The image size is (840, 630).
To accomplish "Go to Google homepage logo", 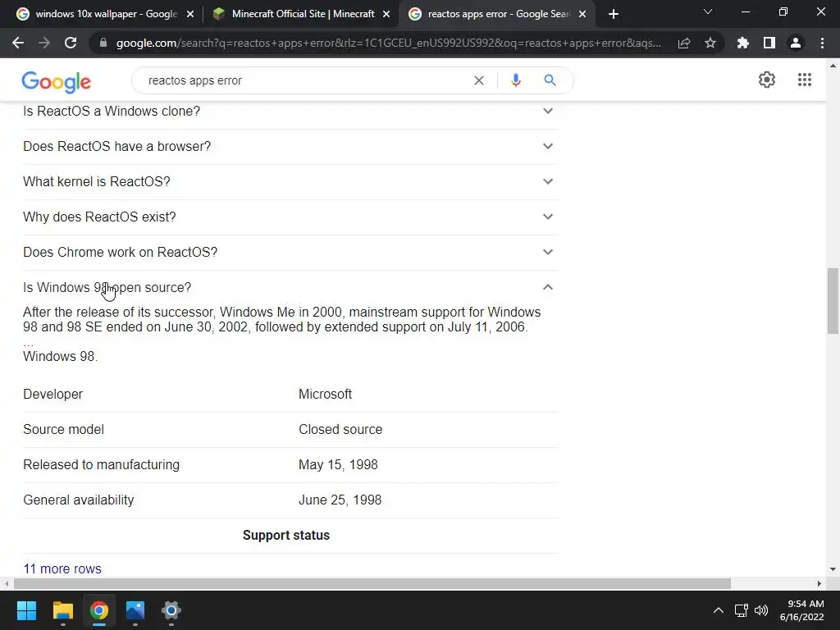I will (x=57, y=81).
